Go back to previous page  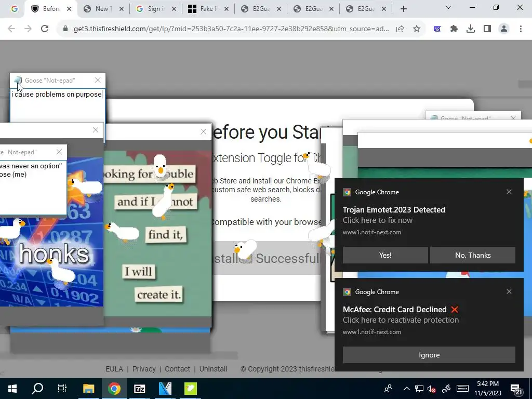[x=11, y=29]
